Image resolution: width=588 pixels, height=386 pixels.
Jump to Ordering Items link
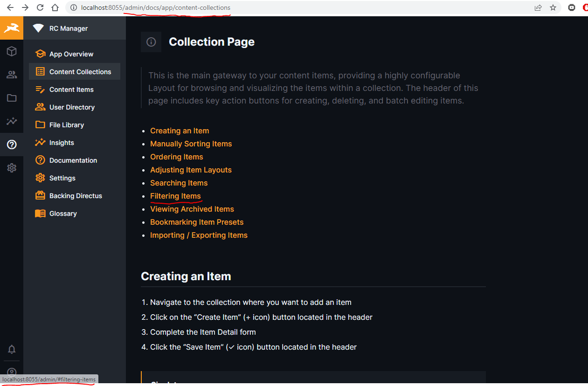tap(176, 157)
